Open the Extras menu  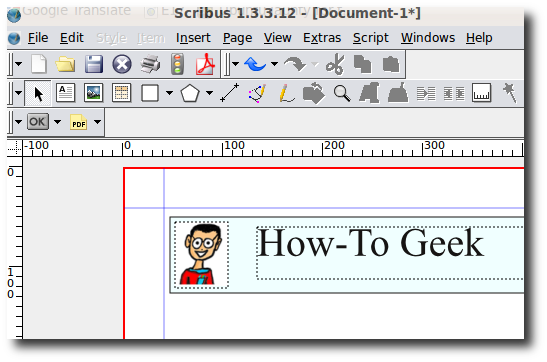pos(322,38)
